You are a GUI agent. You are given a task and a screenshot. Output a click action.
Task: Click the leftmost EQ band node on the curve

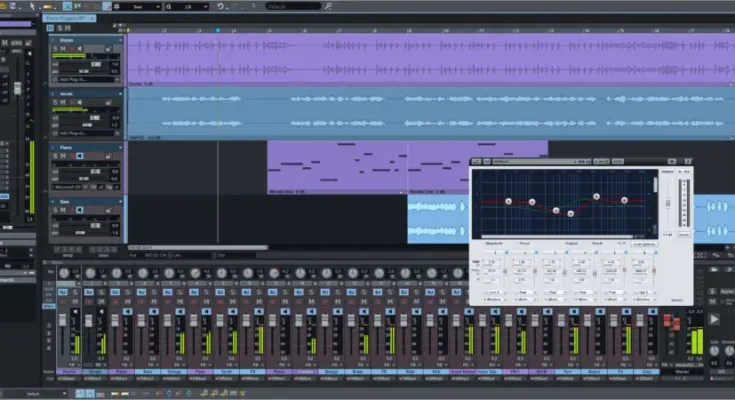(507, 201)
